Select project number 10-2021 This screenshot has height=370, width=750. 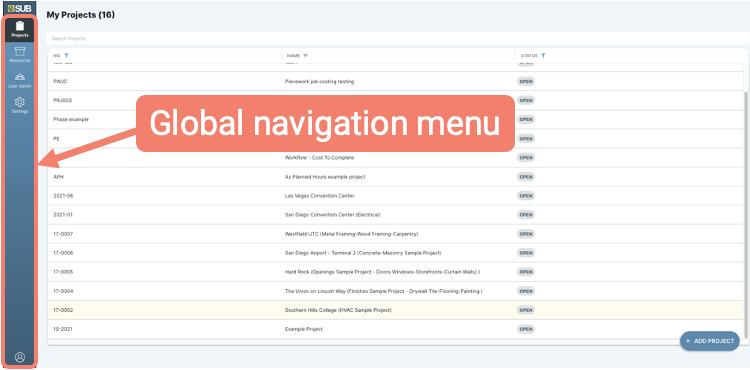(x=63, y=329)
